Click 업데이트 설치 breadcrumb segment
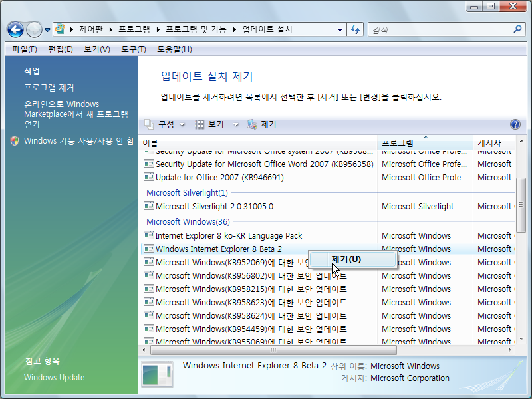 pos(267,29)
